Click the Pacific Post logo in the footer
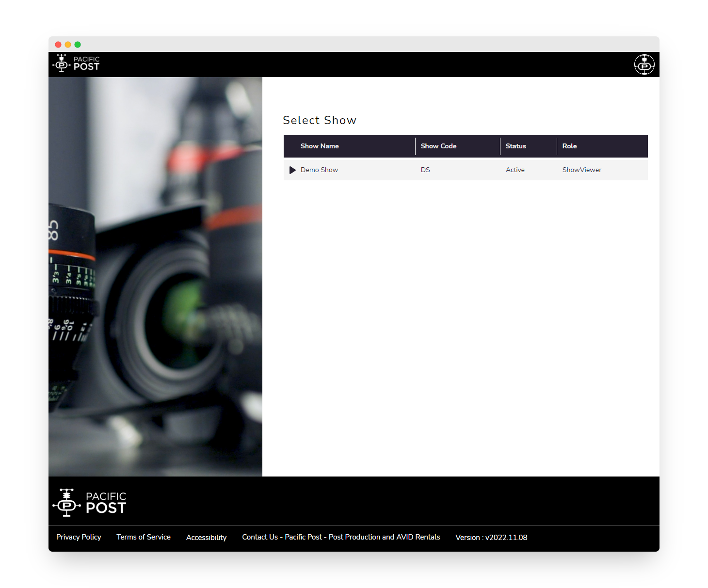This screenshot has width=708, height=588. [90, 502]
